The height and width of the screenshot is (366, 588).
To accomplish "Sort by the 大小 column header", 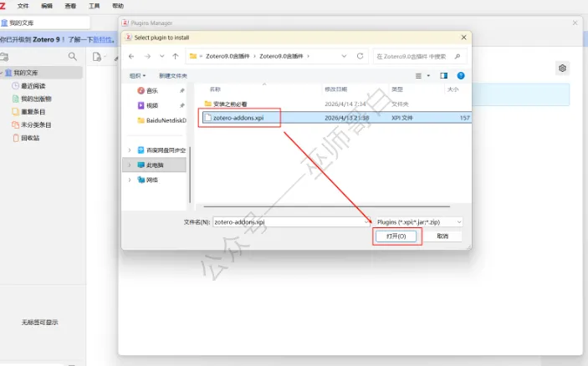I will point(453,89).
